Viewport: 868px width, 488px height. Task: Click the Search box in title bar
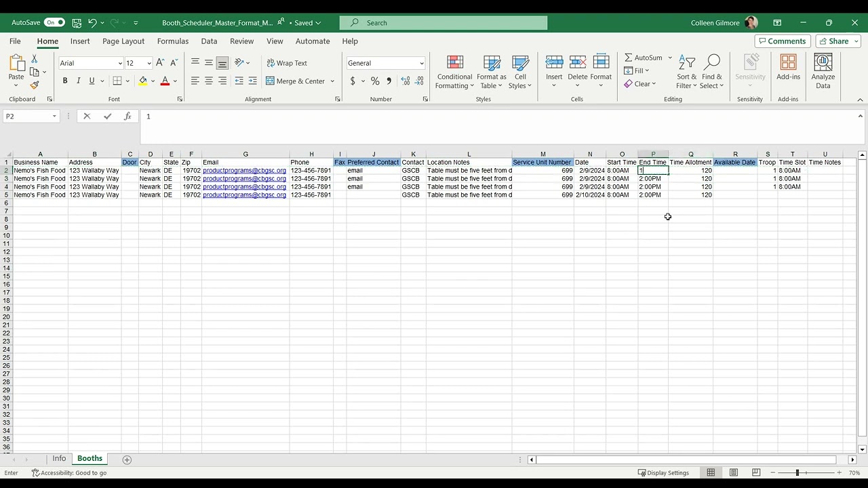pos(443,22)
